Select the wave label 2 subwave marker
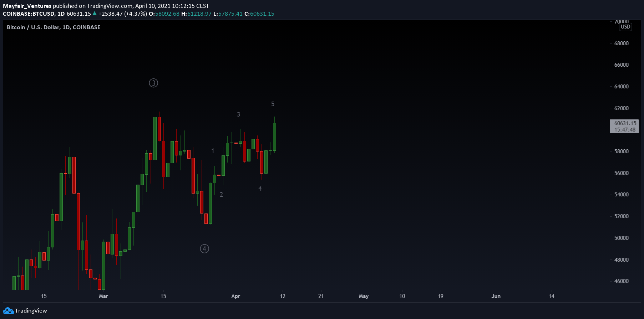This screenshot has height=319, width=644. point(222,195)
